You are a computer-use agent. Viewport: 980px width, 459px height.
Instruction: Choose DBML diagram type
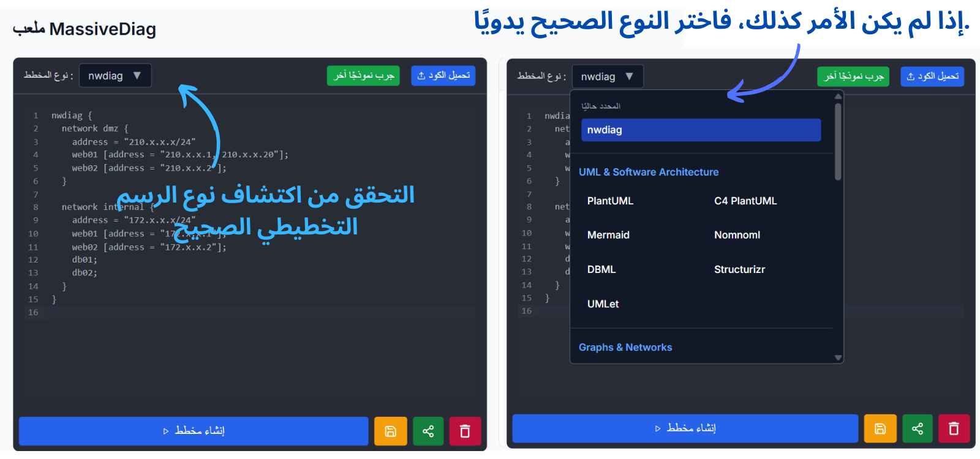click(601, 269)
